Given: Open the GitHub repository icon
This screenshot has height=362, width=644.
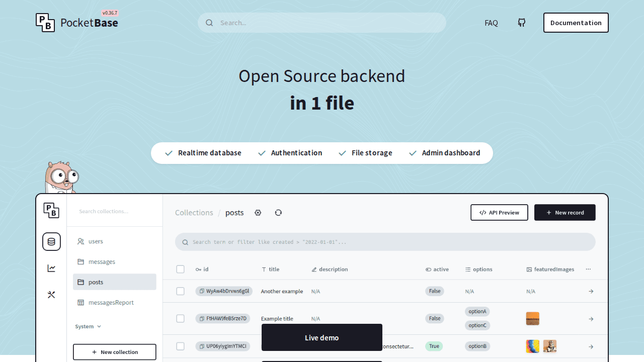Looking at the screenshot, I should pos(522,23).
